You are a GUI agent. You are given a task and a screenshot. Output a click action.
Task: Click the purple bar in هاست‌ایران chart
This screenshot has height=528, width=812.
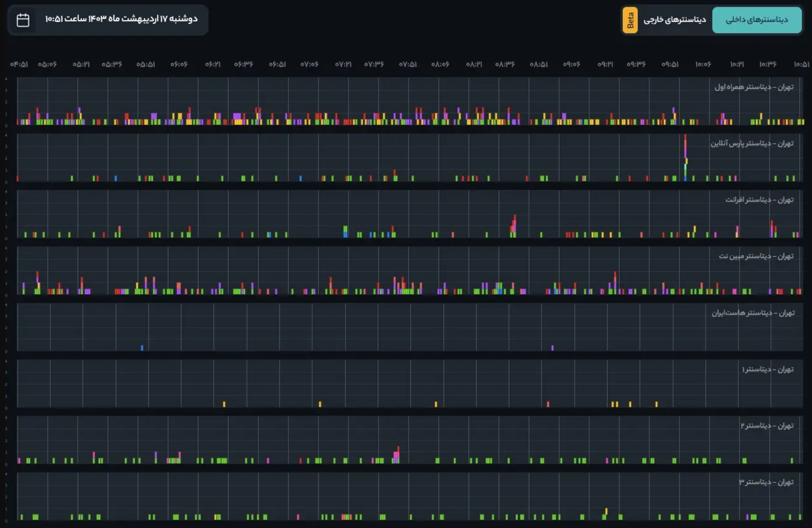coord(552,347)
